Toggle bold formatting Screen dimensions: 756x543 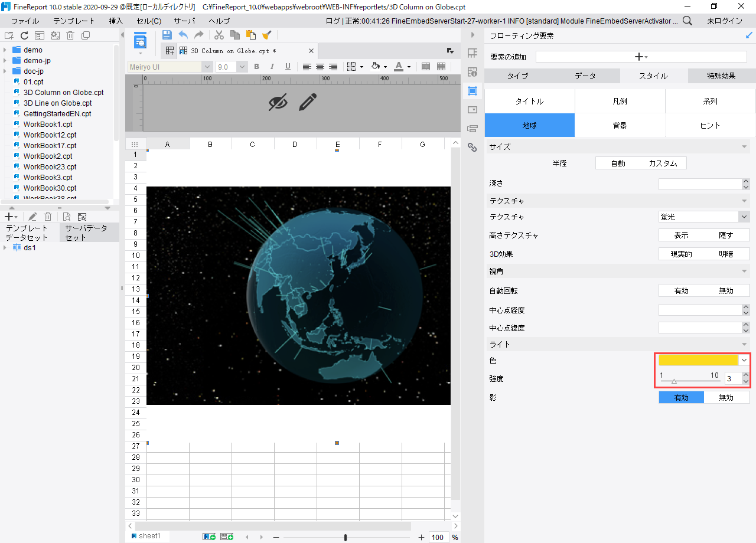(257, 67)
